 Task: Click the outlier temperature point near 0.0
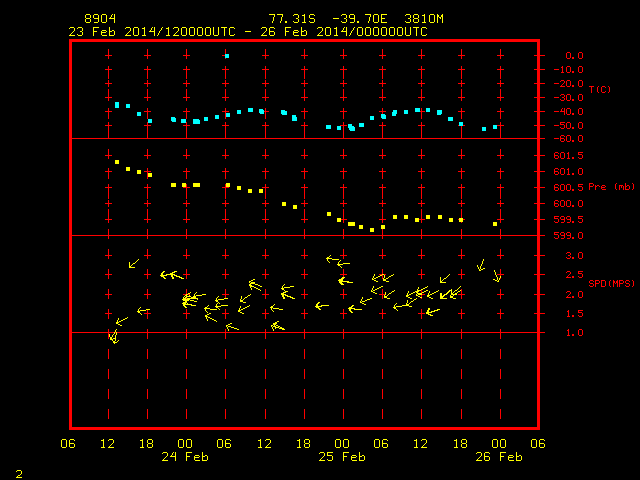pyautogui.click(x=227, y=56)
